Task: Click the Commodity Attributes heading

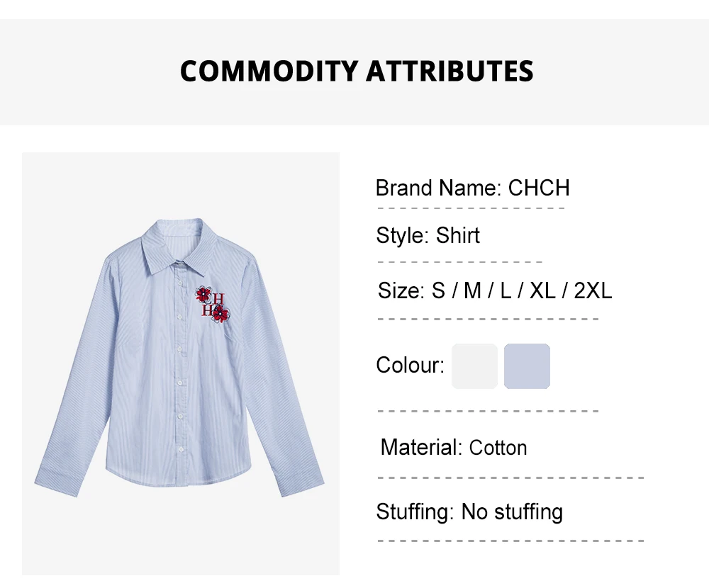Action: point(357,72)
